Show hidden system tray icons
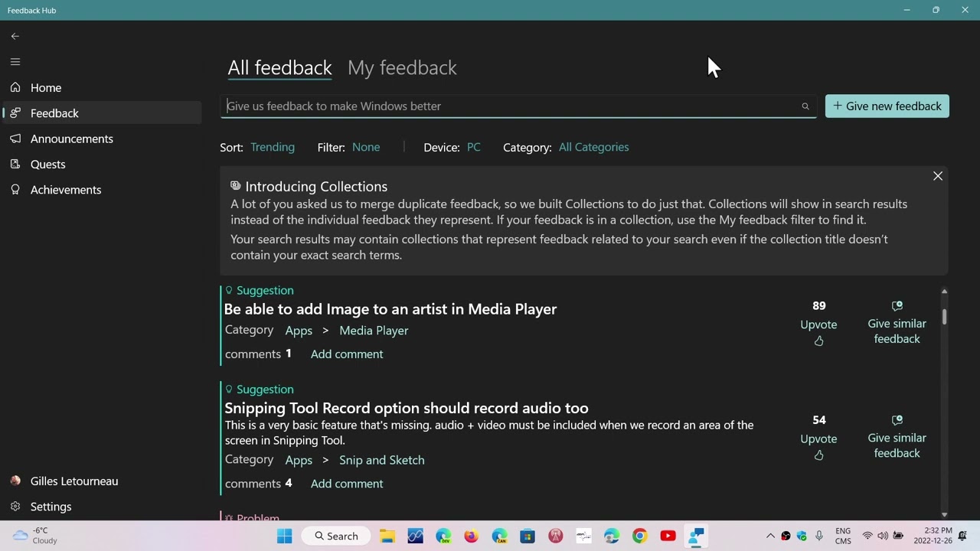 (x=770, y=536)
